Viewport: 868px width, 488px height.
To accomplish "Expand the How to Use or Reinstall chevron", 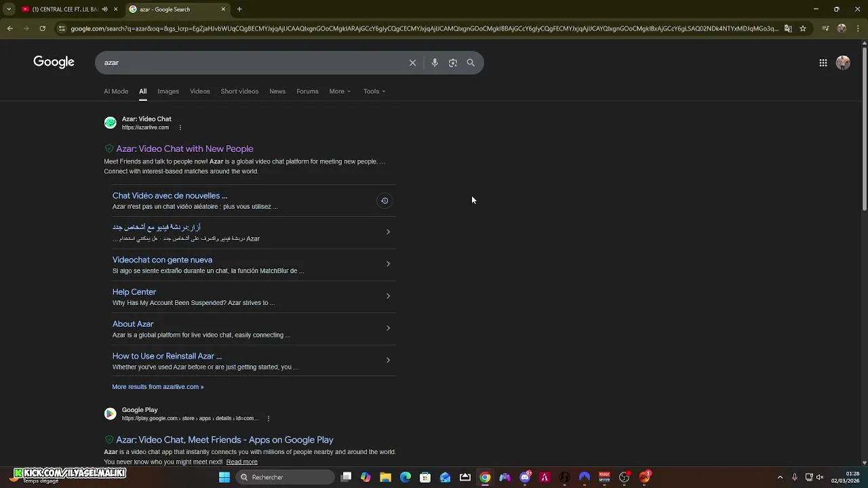I will [388, 360].
